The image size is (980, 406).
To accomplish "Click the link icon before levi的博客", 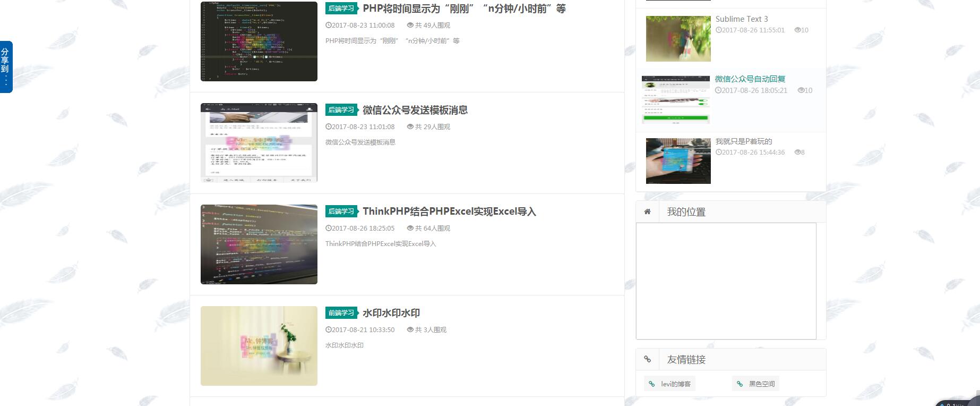I will (x=651, y=384).
